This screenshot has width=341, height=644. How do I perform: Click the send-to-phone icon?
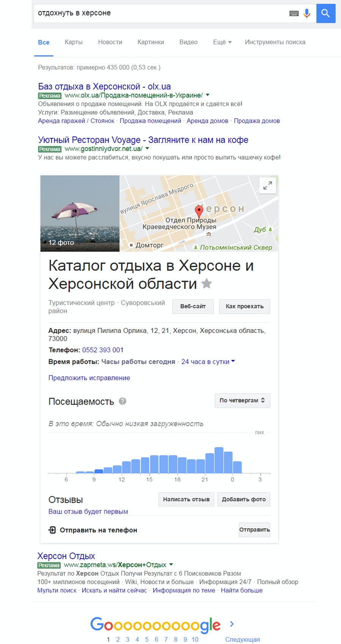[52, 530]
